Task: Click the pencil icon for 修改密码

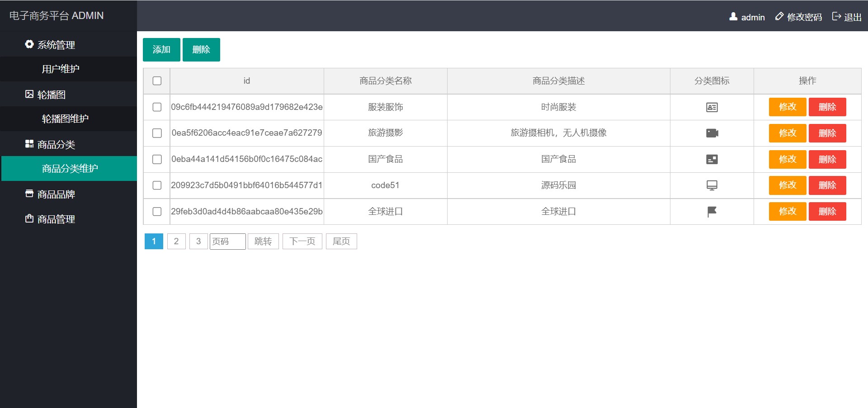Action: (779, 17)
